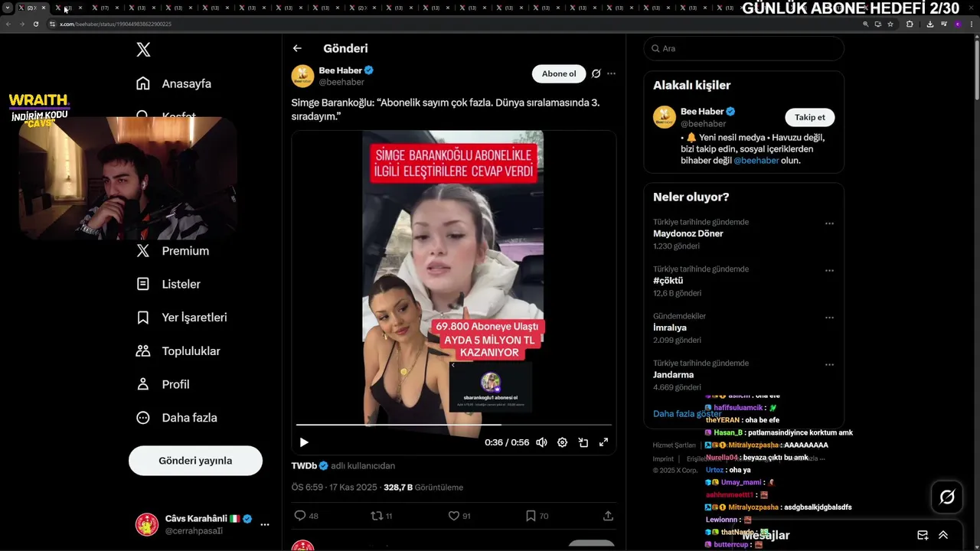Open more options for İmralıya trend
Image resolution: width=980 pixels, height=551 pixels.
pyautogui.click(x=829, y=318)
